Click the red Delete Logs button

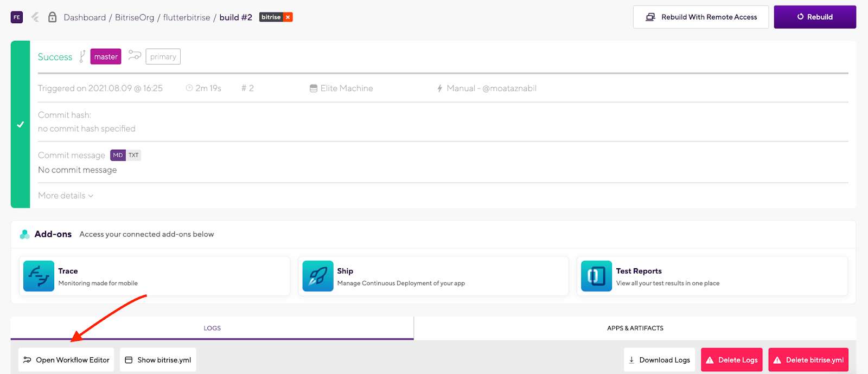pos(732,360)
